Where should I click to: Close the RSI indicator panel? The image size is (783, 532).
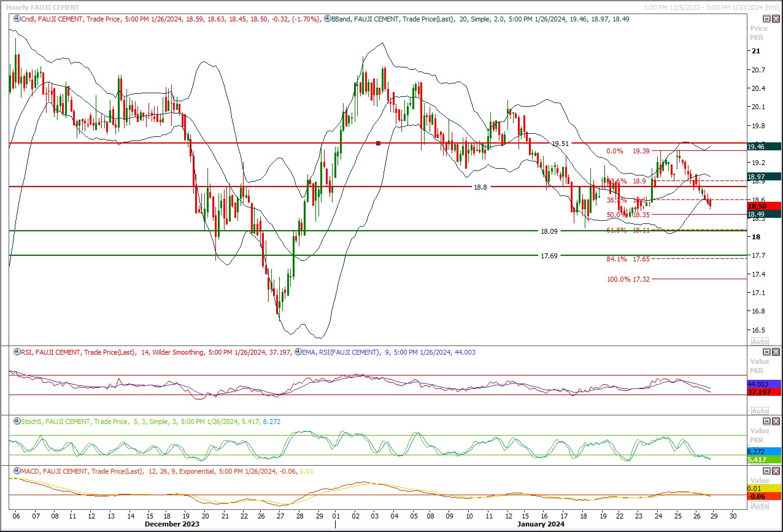(776, 352)
